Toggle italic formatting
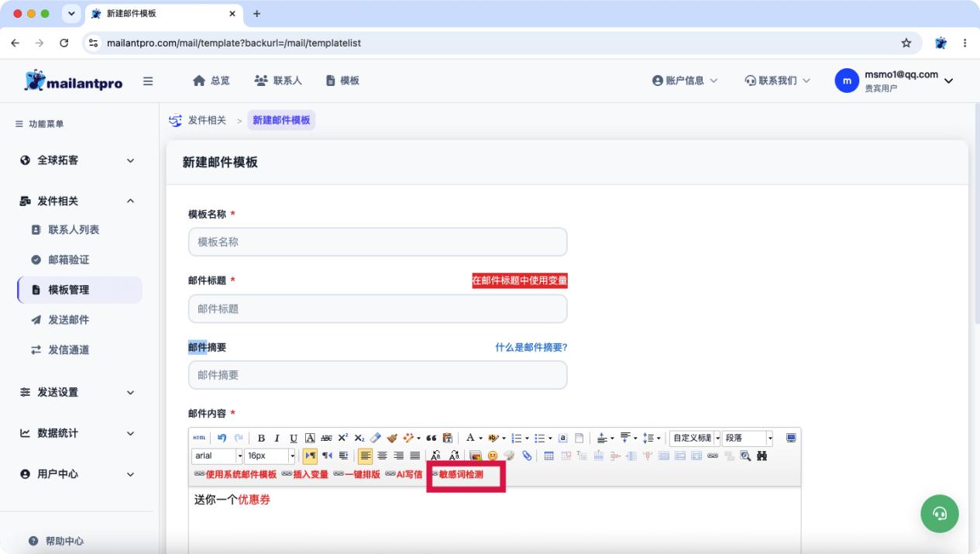Viewport: 980px width, 554px height. tap(277, 438)
